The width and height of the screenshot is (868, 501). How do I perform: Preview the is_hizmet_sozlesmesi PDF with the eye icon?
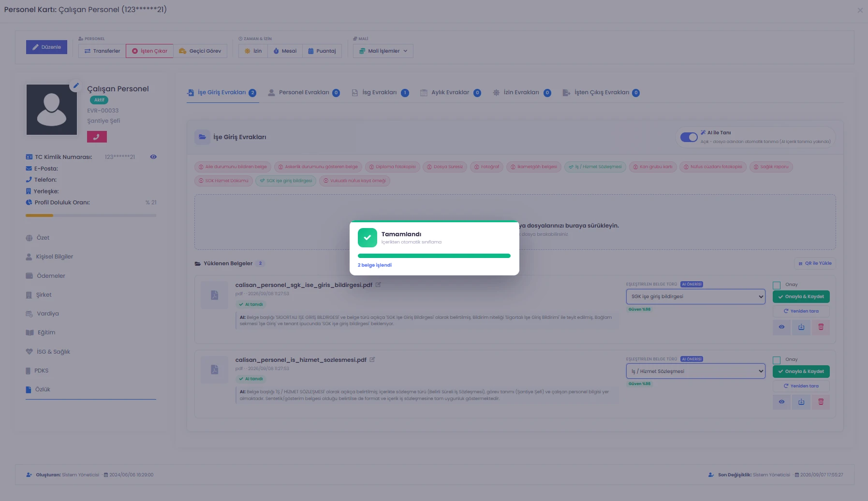[781, 402]
